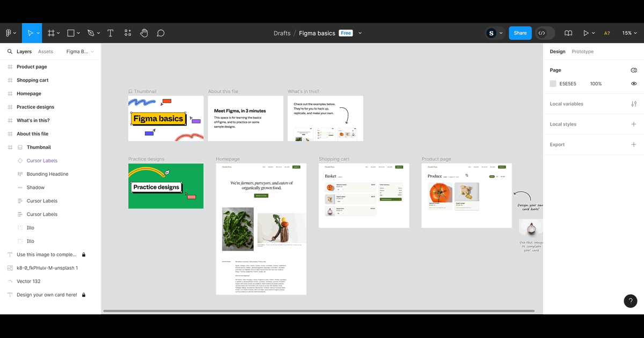Select the Rectangle shape tool

tap(71, 33)
